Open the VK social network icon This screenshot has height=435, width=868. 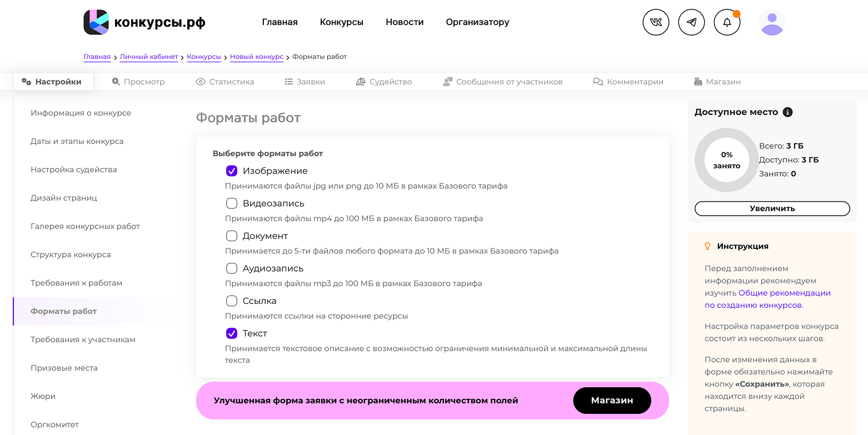tap(656, 22)
